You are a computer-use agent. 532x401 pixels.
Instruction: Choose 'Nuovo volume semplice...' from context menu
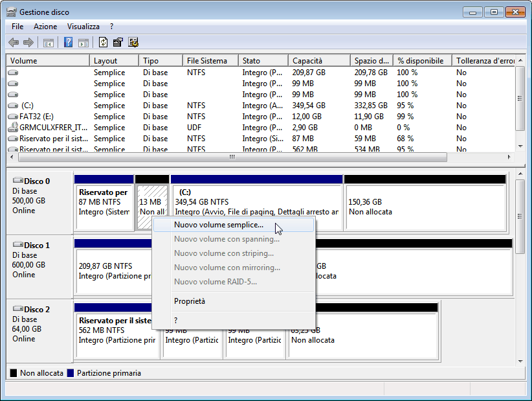[x=219, y=225]
